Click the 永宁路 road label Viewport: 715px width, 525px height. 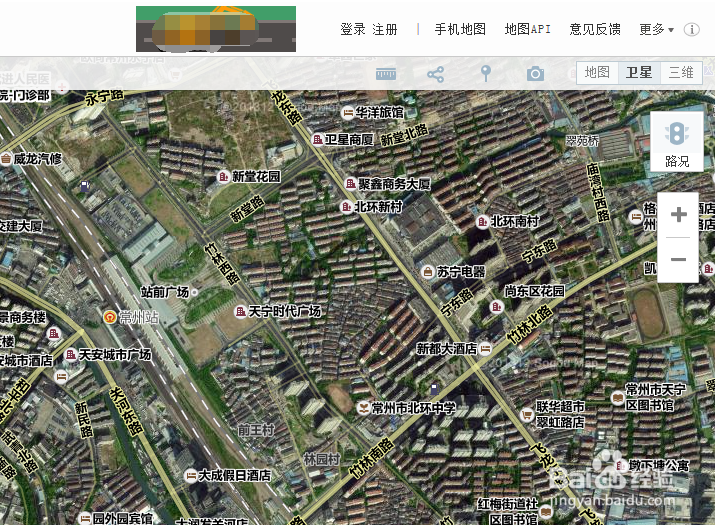click(x=104, y=98)
